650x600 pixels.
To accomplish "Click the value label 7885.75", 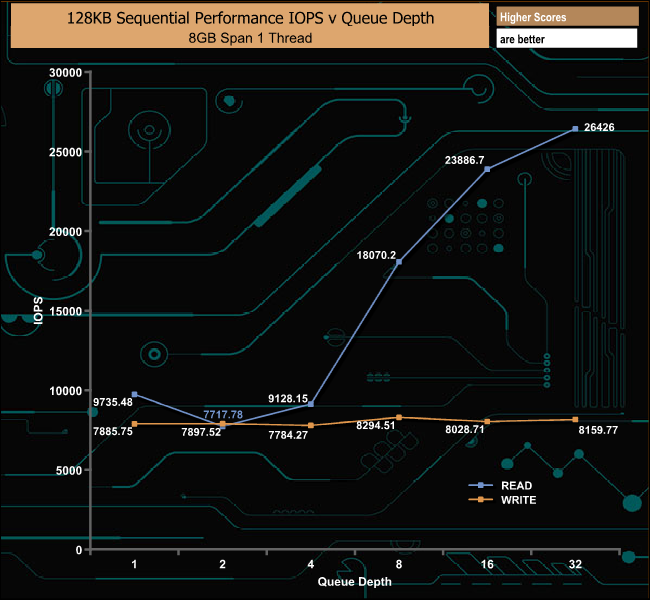I will (113, 432).
